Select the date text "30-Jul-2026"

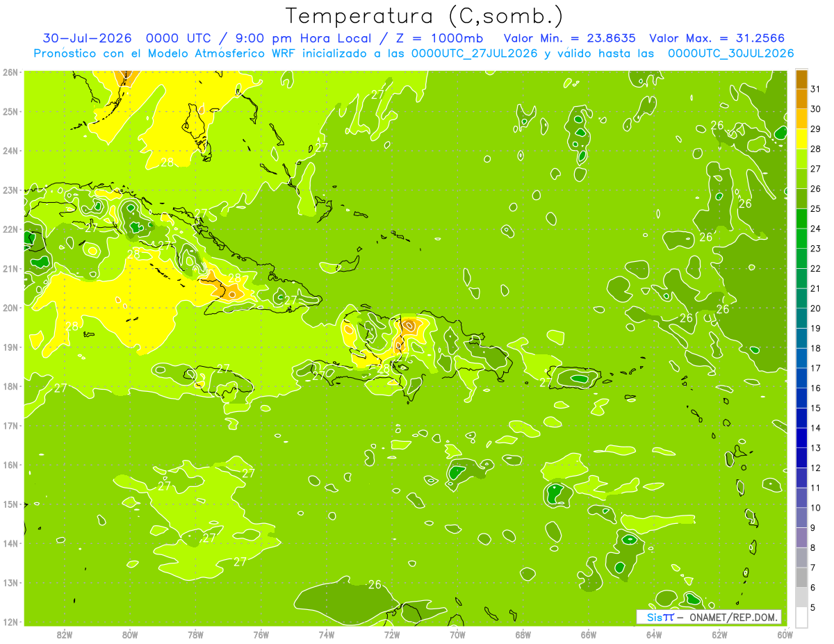pos(87,38)
